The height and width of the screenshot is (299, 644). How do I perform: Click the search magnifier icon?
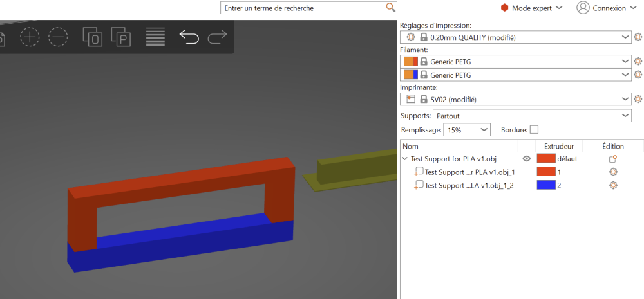coord(390,7)
